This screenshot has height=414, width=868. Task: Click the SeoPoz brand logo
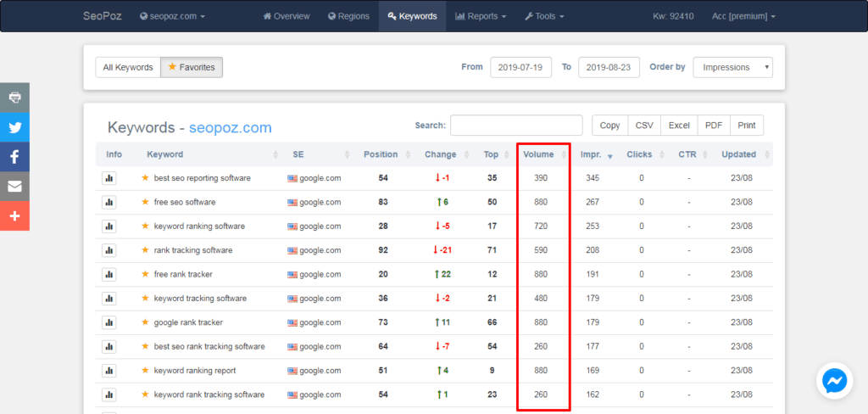pyautogui.click(x=102, y=16)
